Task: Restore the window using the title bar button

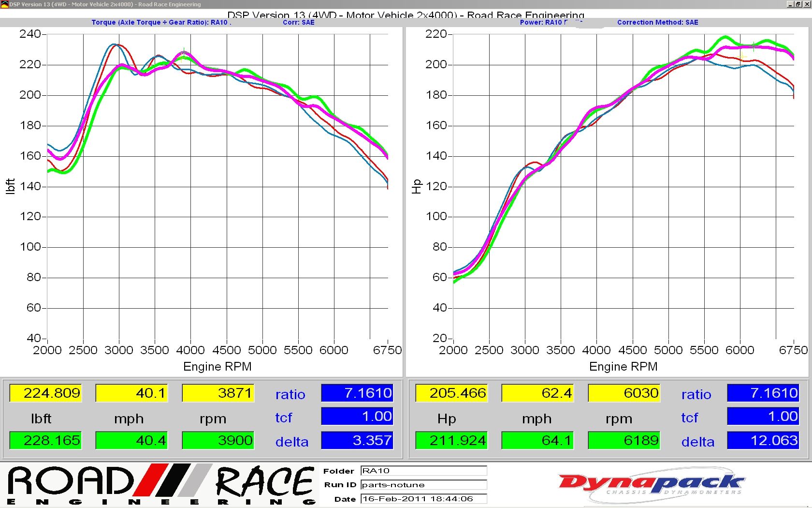Action: [798, 4]
